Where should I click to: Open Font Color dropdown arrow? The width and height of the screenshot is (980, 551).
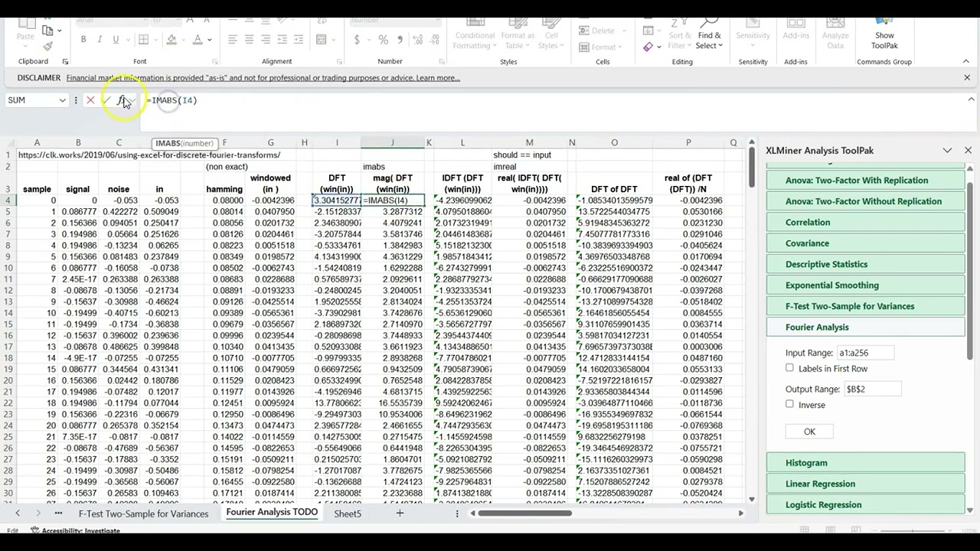209,40
